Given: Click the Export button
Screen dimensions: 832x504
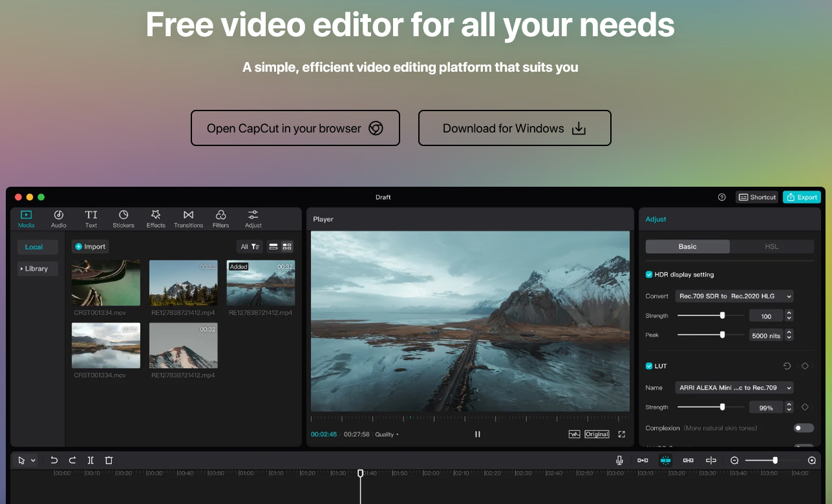Looking at the screenshot, I should click(x=802, y=197).
